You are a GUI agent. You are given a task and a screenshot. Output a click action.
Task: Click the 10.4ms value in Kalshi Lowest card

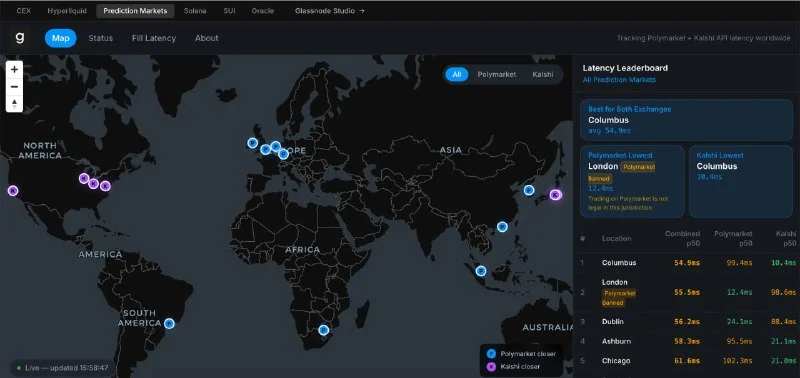coord(709,177)
